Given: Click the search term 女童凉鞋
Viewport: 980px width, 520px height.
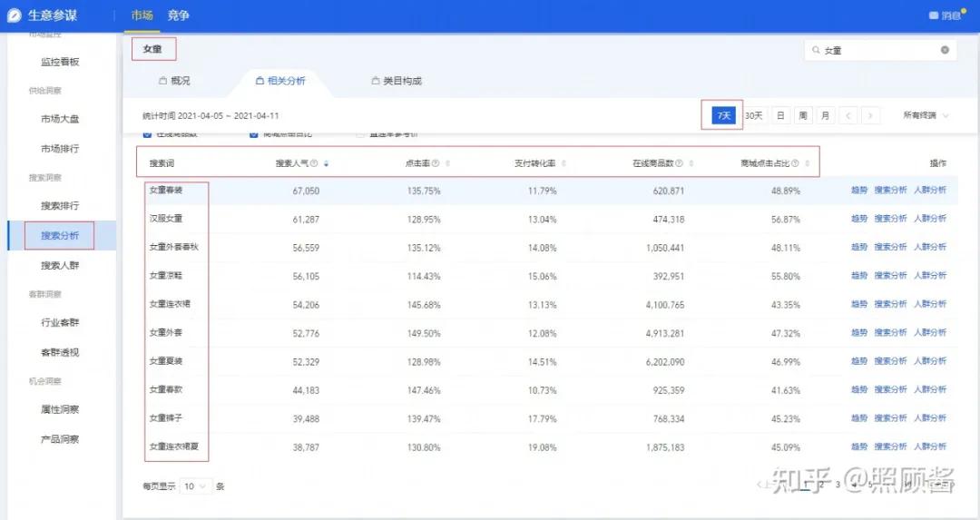Looking at the screenshot, I should pyautogui.click(x=166, y=276).
